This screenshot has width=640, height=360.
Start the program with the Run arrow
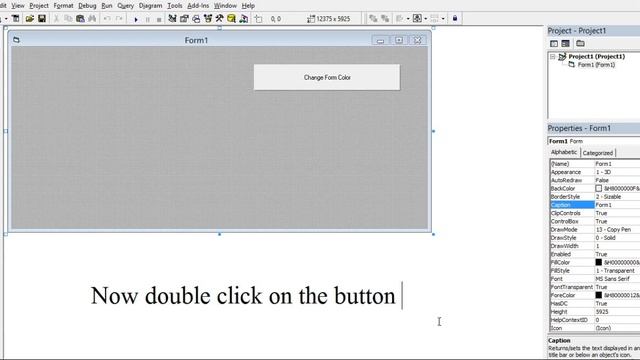(136, 19)
